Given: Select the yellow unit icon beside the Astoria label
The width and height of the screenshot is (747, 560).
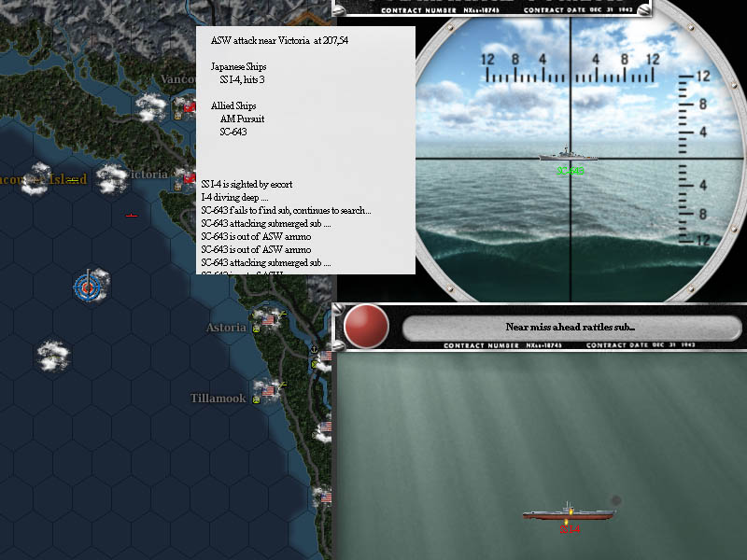Looking at the screenshot, I should click(x=256, y=329).
